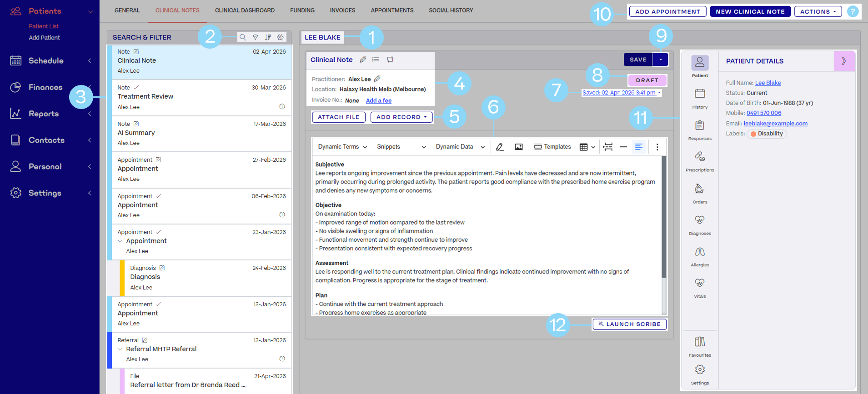868x394 pixels.
Task: Click the pencil icon beside Clinical Note title
Action: tap(363, 60)
